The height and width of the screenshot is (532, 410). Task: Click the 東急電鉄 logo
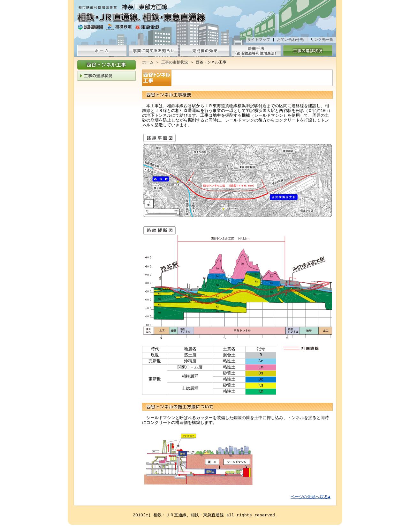pos(147,27)
